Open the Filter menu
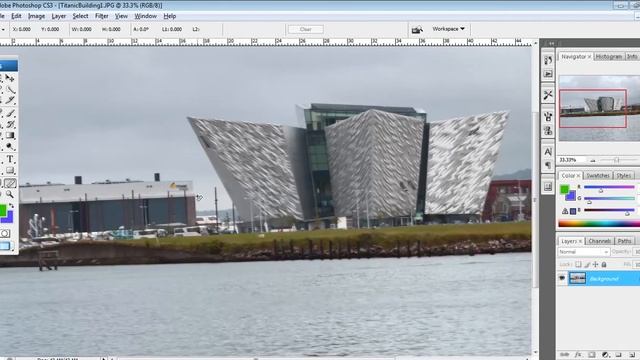This screenshot has width=640, height=360. tap(102, 16)
